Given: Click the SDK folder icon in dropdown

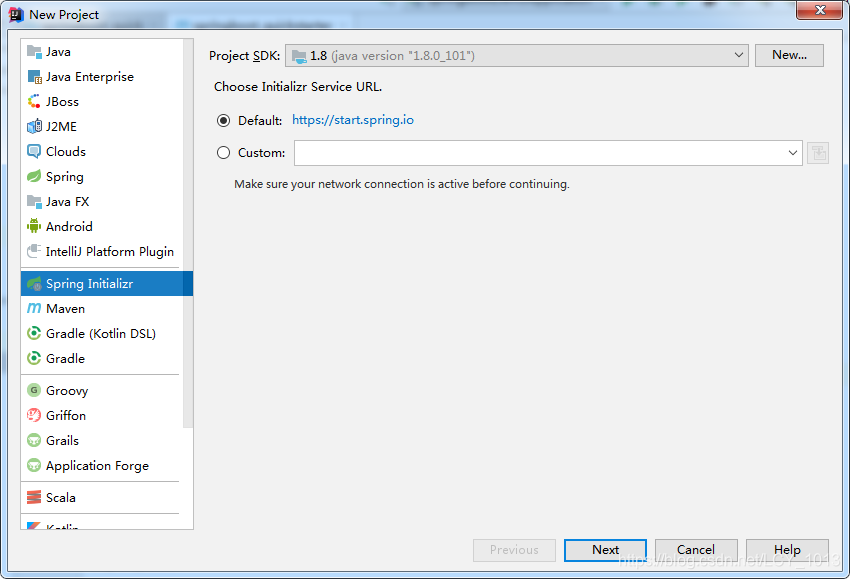Looking at the screenshot, I should coord(299,56).
